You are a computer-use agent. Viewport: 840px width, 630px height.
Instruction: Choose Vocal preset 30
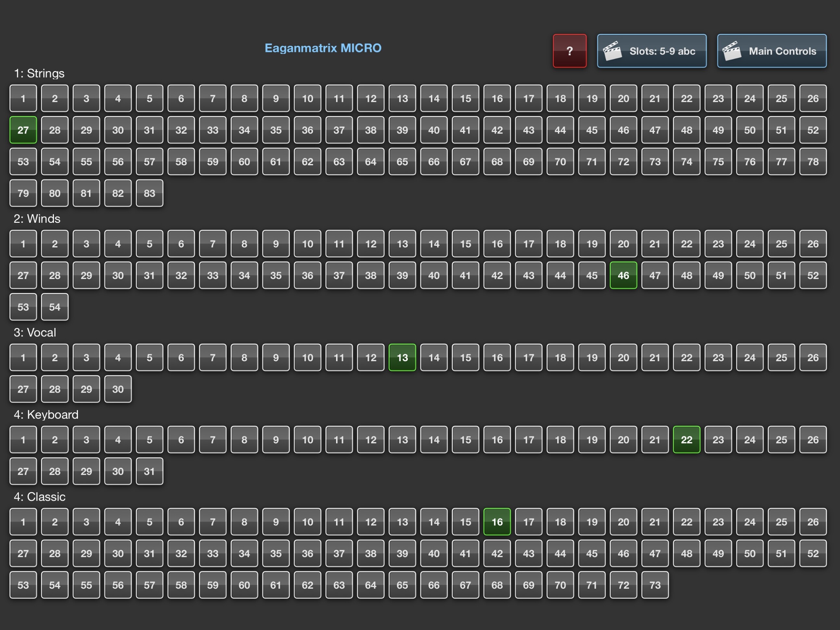118,389
